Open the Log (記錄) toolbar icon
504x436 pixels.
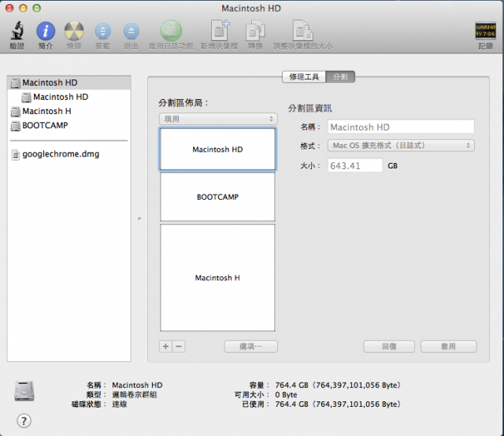point(485,31)
